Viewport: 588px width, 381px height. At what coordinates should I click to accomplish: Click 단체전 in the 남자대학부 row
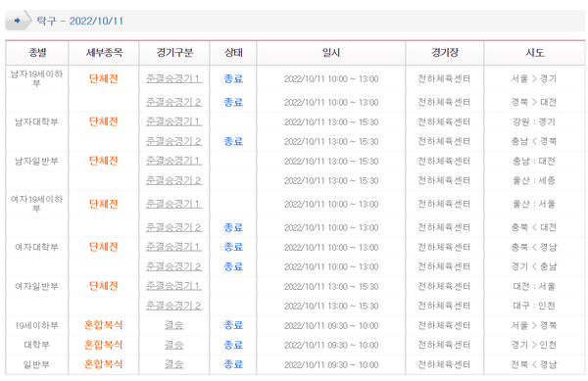point(104,121)
